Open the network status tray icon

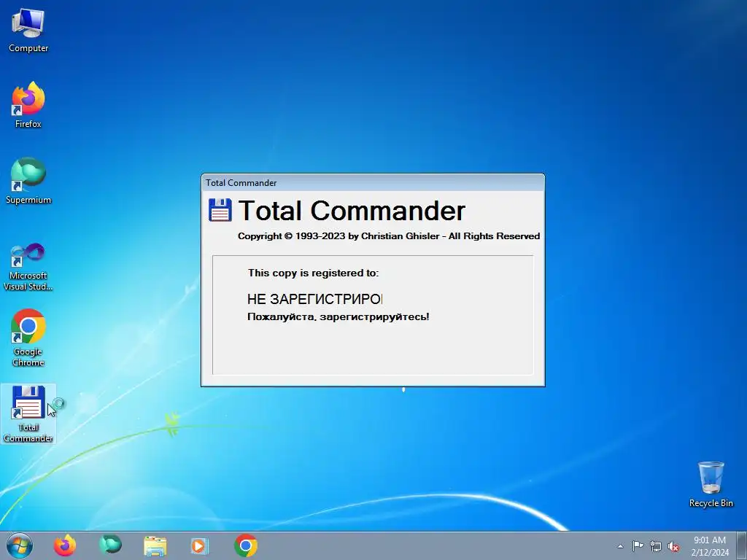coord(656,546)
